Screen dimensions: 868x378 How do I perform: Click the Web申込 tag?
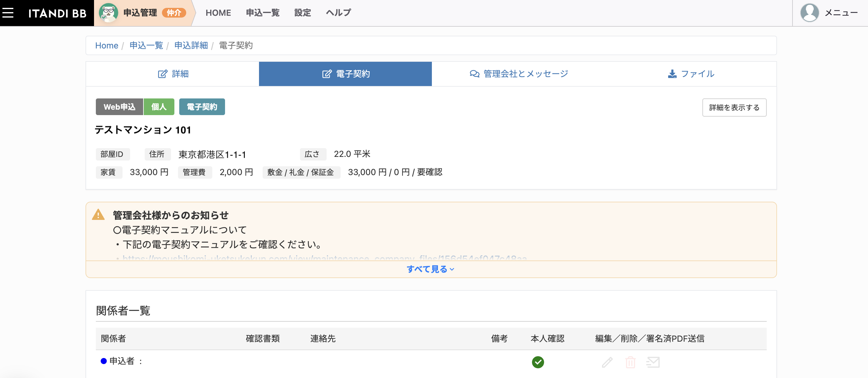coord(119,107)
